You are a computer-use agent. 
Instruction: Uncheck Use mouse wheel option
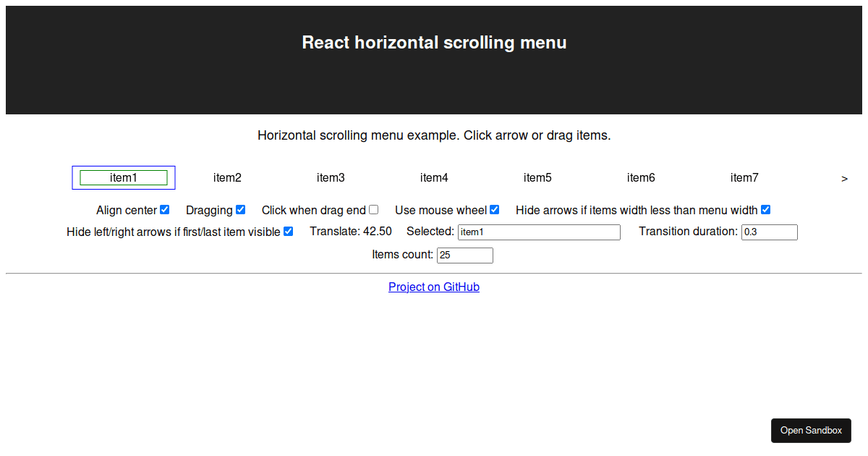495,210
